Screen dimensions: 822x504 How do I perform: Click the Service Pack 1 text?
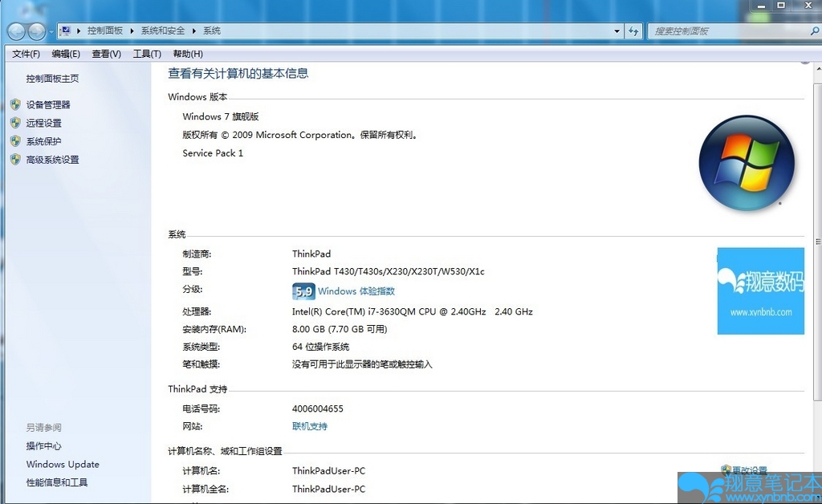tap(213, 153)
